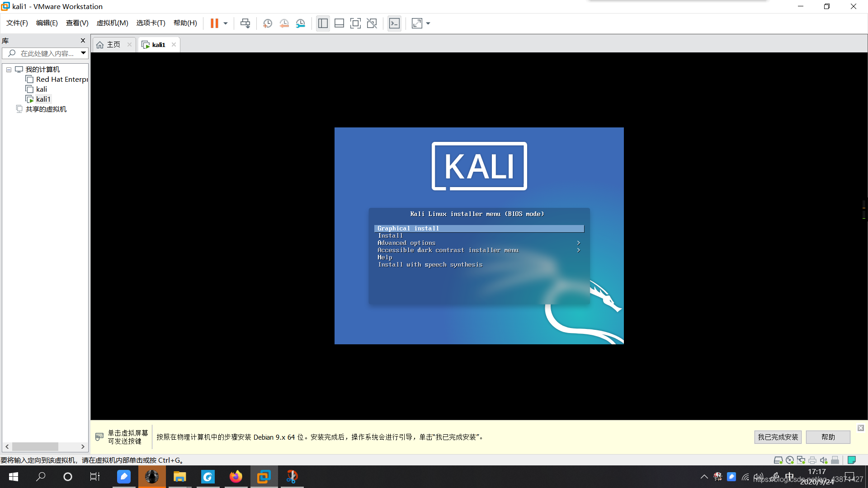Send Ctrl+Alt+Del to the VM
Image resolution: width=868 pixels, height=488 pixels.
tap(245, 23)
